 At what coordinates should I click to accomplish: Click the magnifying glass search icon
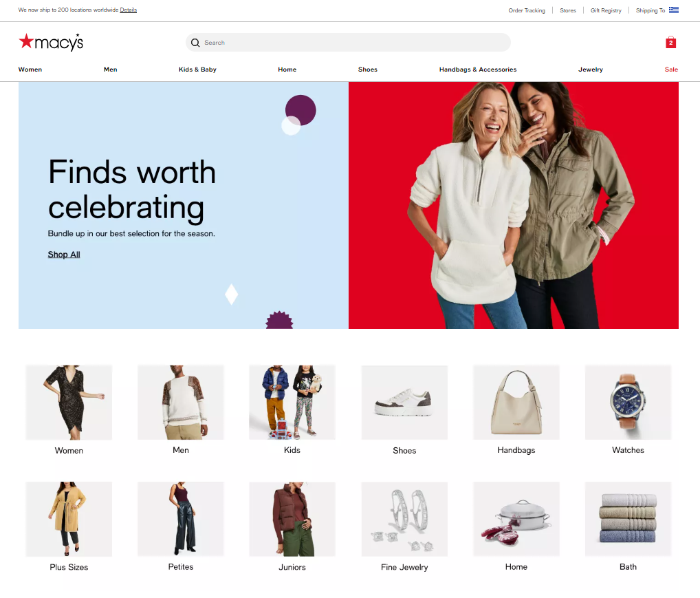tap(195, 43)
